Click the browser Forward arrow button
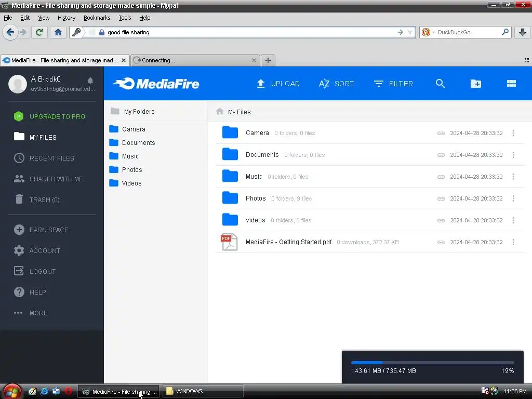Screen dimensions: 532x399 [23, 32]
